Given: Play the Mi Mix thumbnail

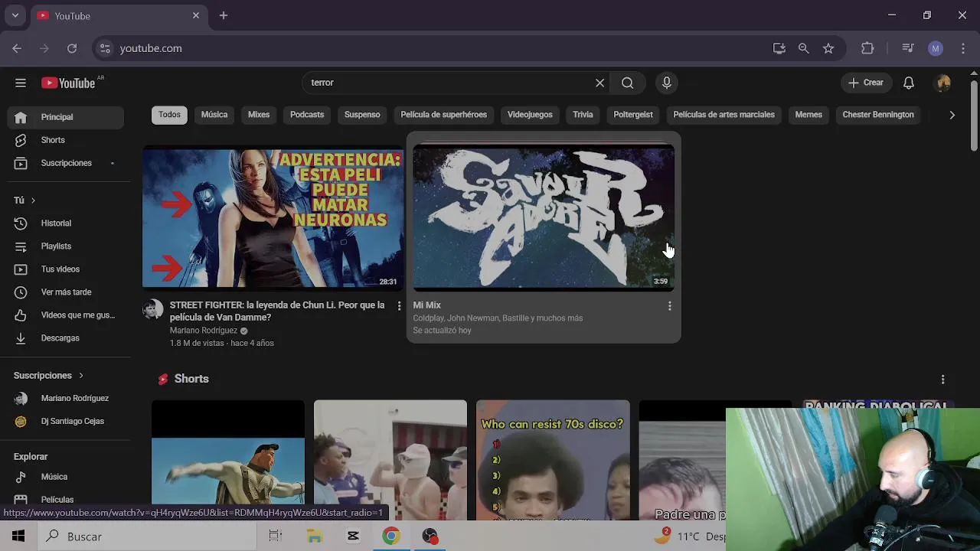Looking at the screenshot, I should pos(544,217).
